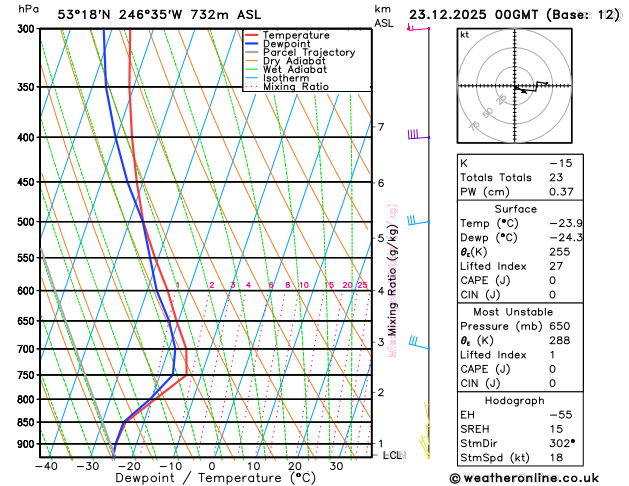
Task: Click the 'LCL' marker label
Action: [x=394, y=455]
